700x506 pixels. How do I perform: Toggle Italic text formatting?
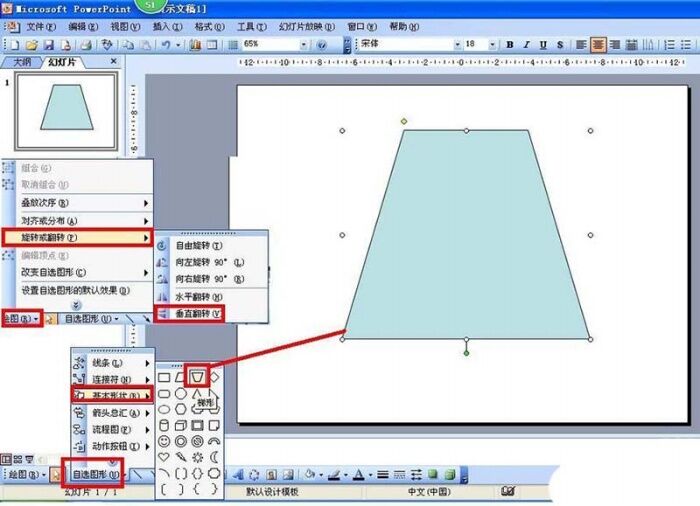tap(527, 45)
